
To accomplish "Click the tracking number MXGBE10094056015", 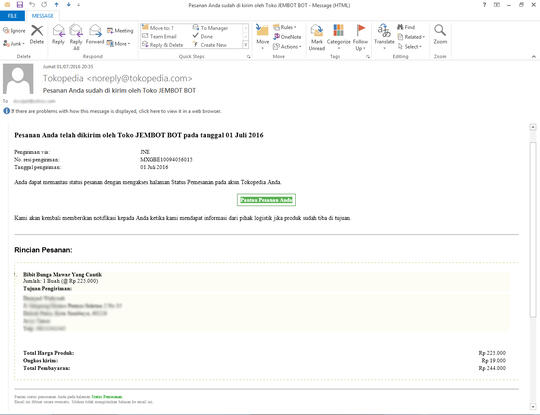I will point(166,159).
